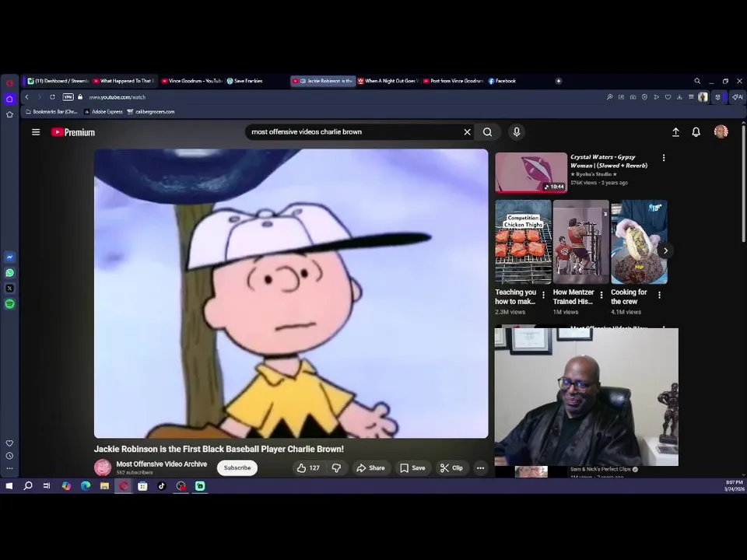Switch to Dashboard / Streamlabs tab

pos(58,81)
